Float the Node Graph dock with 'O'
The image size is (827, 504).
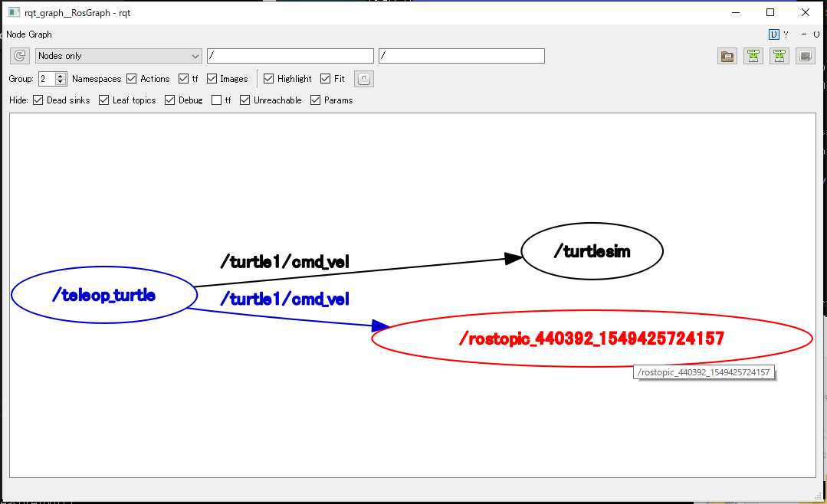[x=816, y=34]
